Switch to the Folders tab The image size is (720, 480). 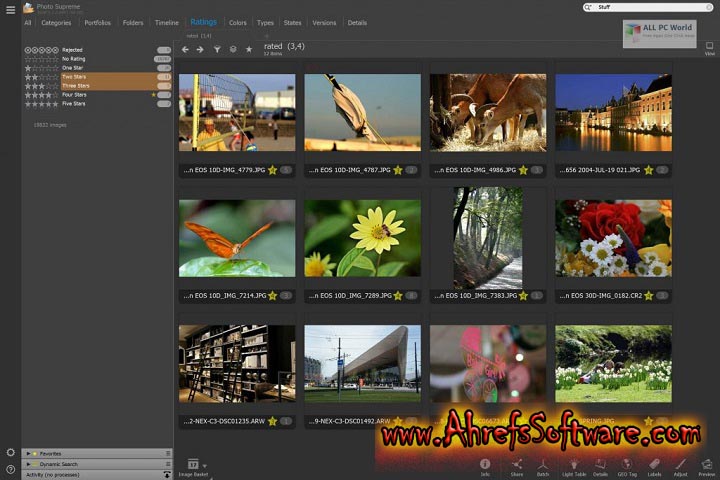(133, 23)
